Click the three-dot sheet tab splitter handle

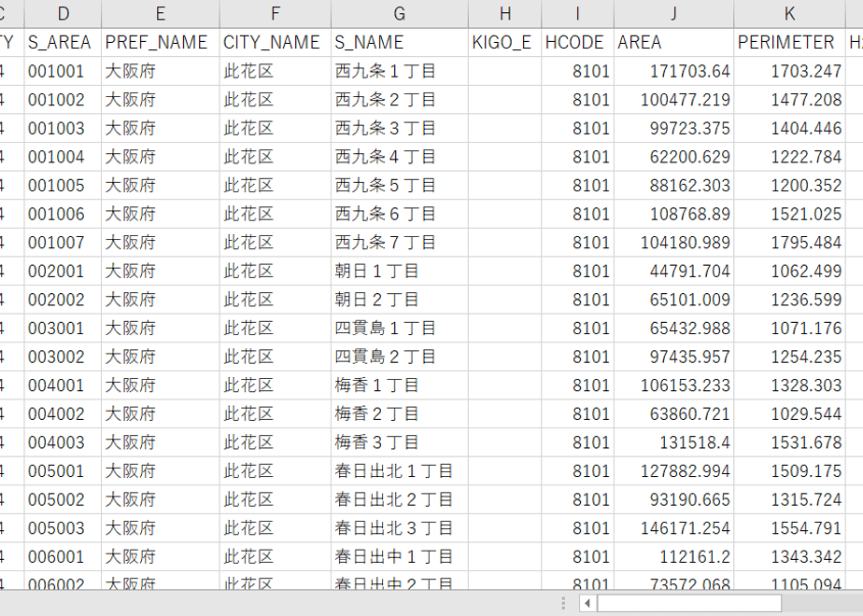coord(563,603)
